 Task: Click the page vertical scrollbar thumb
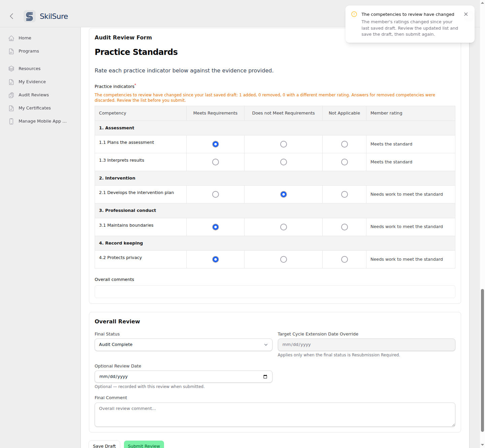482,360
